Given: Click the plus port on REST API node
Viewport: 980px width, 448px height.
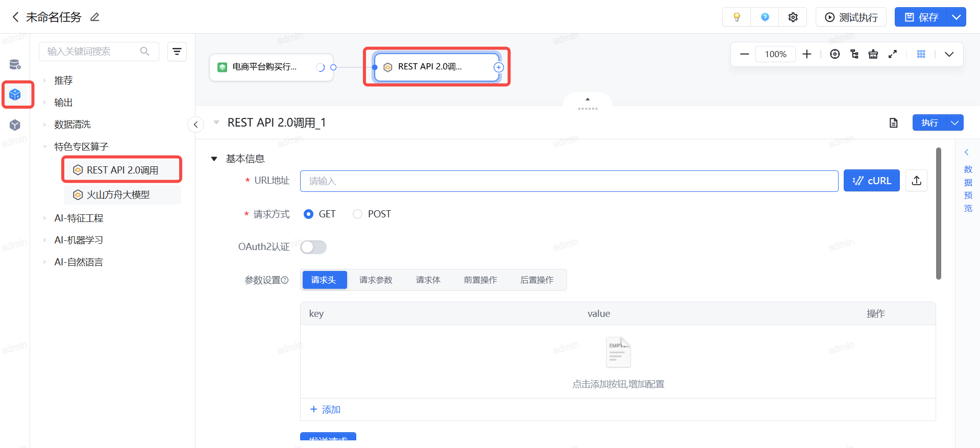Looking at the screenshot, I should (499, 67).
